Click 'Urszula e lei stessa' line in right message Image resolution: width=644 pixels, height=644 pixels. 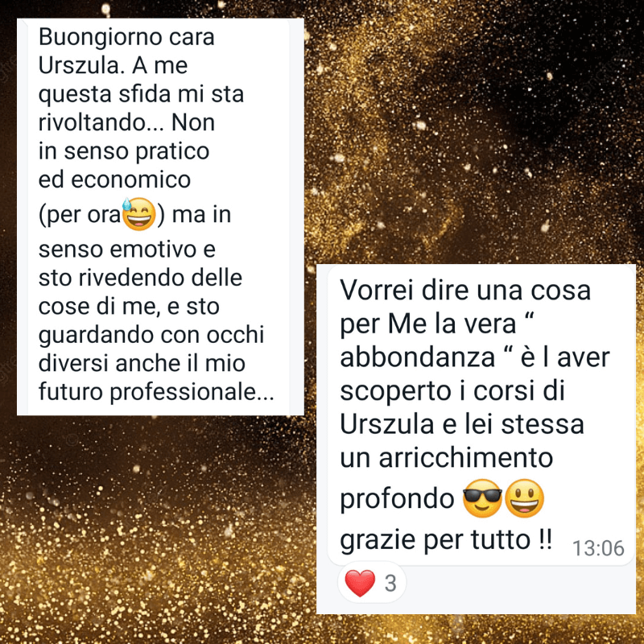click(461, 424)
